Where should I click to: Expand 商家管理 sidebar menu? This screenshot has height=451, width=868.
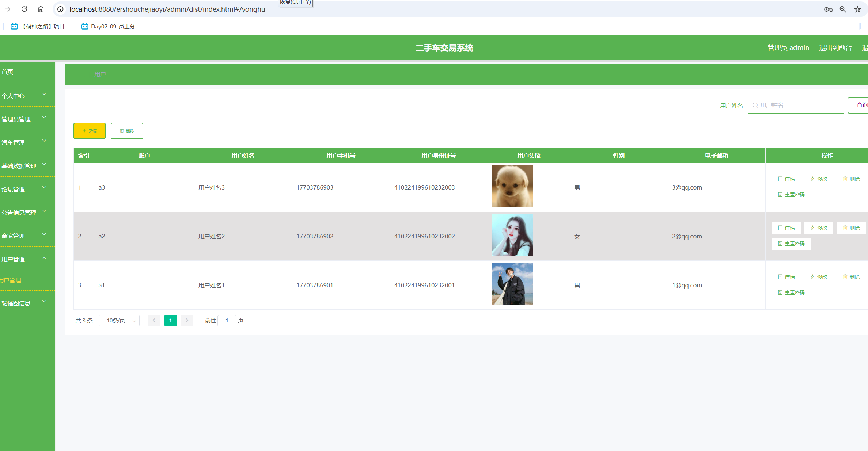[x=27, y=236]
